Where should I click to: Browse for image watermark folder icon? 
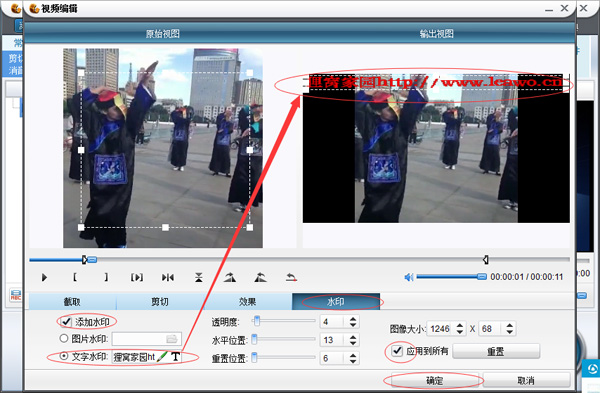click(171, 339)
